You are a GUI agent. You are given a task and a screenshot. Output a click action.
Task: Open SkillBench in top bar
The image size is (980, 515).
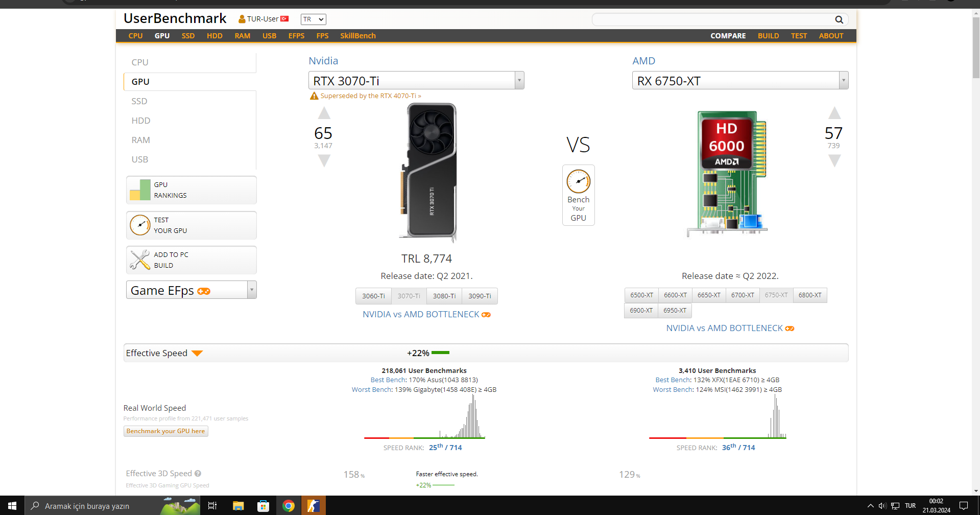(358, 36)
